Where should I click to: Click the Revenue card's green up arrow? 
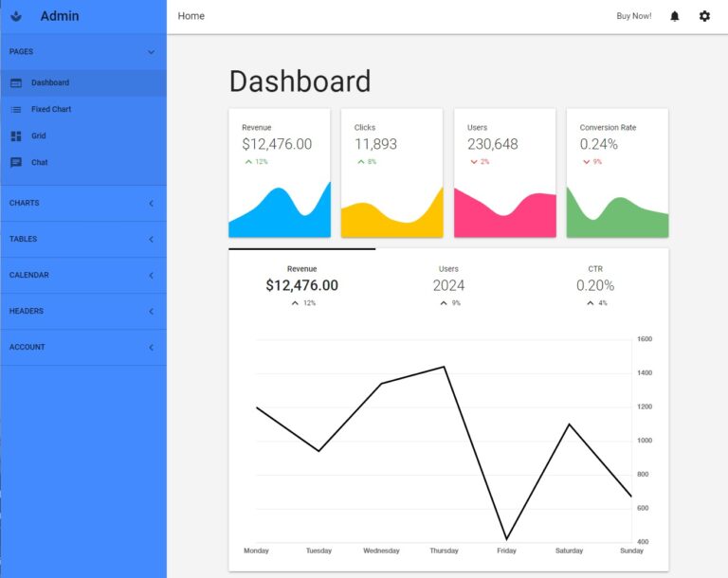[248, 162]
